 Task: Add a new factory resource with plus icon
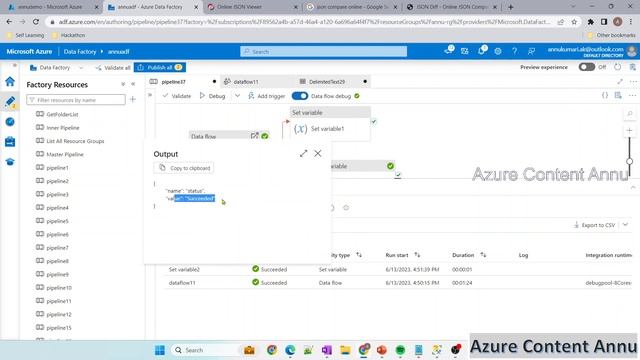tap(133, 99)
